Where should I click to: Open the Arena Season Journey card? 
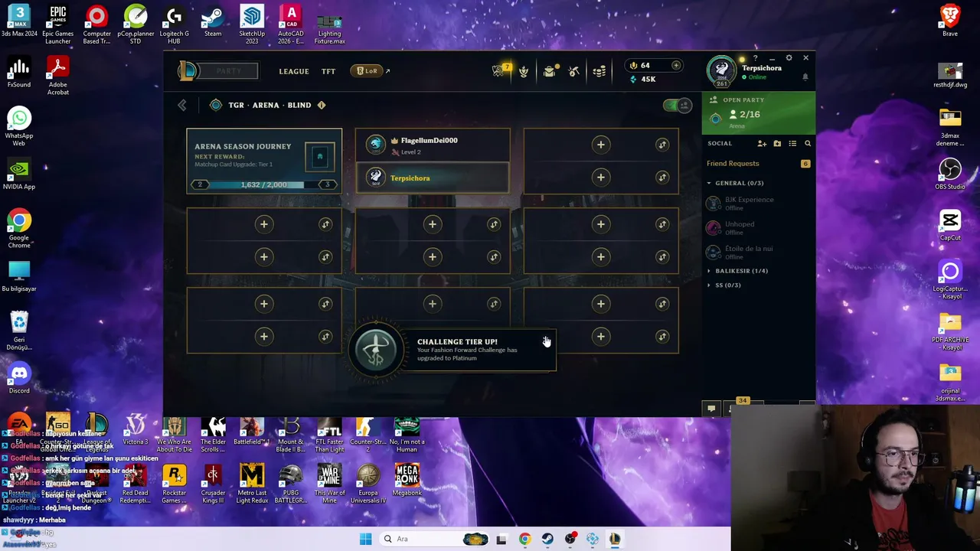pos(264,161)
